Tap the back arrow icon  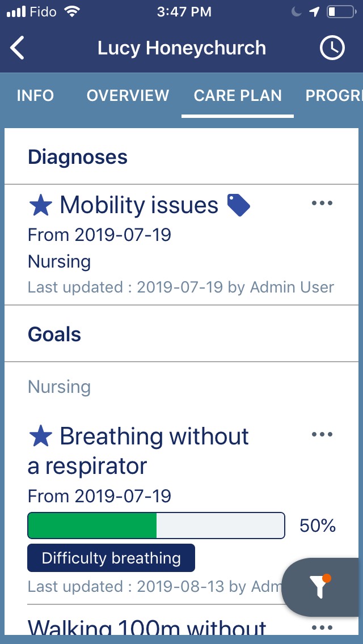coord(18,48)
